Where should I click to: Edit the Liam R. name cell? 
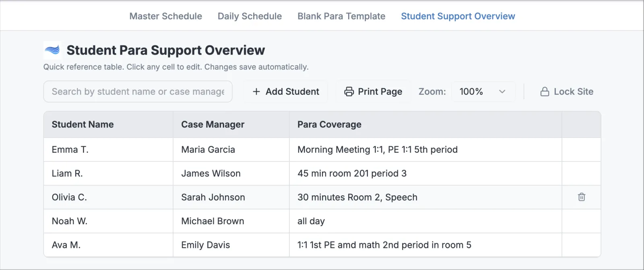(x=108, y=173)
